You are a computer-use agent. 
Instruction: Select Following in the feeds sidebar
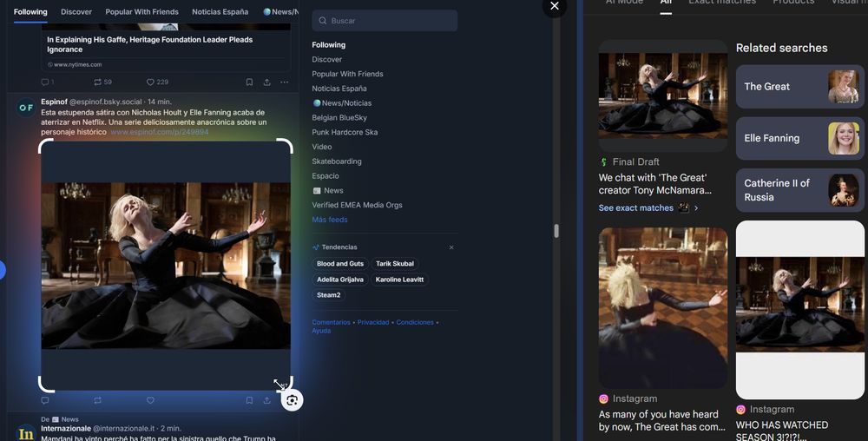pos(328,45)
